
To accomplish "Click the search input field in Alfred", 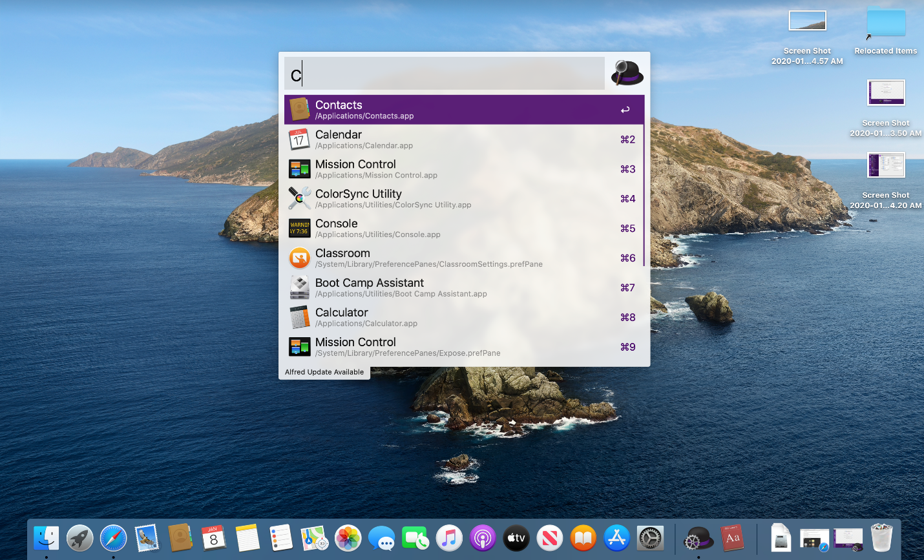I will click(x=445, y=74).
